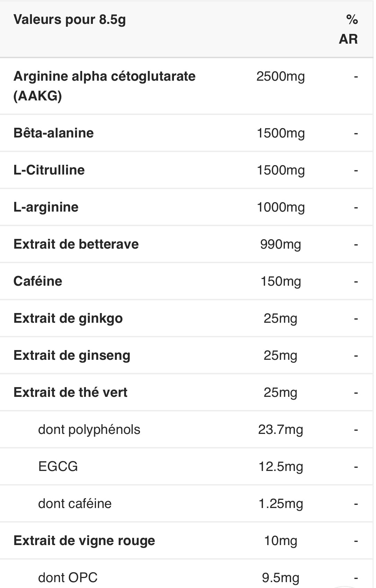Viewport: 376px width, 588px height.
Task: Click the "% AR" column header
Action: coord(349,29)
